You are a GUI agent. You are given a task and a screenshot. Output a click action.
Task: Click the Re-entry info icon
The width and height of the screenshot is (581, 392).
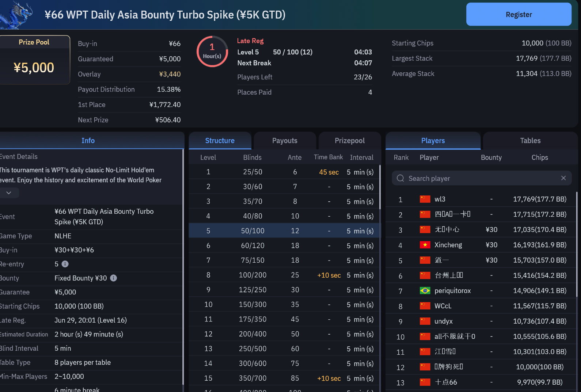65,264
